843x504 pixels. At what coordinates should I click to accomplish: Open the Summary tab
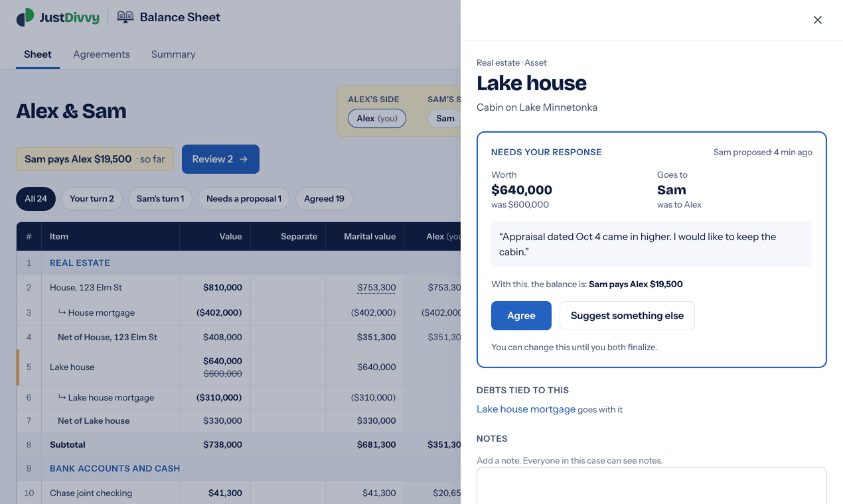point(173,54)
